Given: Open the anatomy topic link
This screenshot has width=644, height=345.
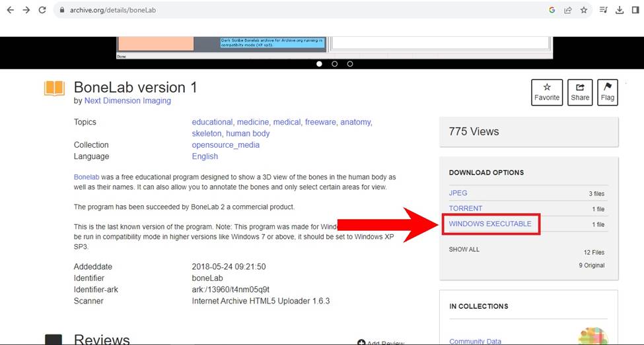Looking at the screenshot, I should 356,122.
